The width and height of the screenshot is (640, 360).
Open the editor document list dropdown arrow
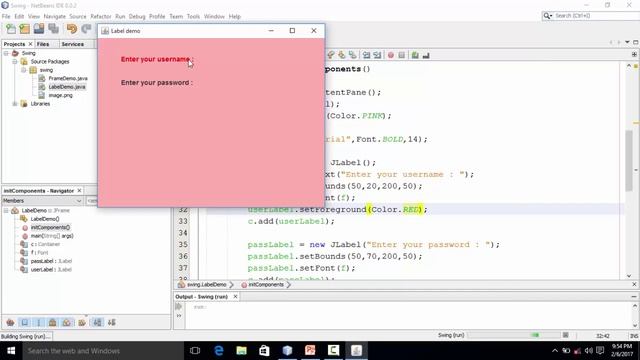click(x=627, y=42)
